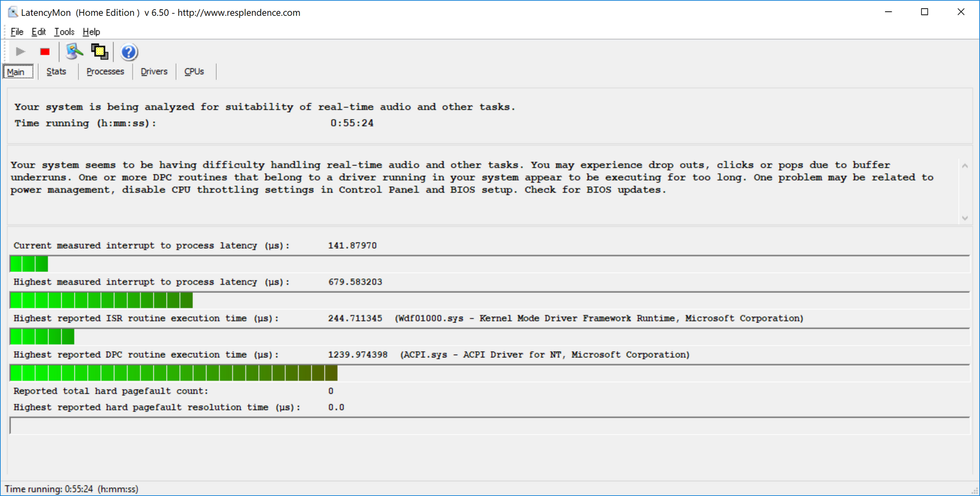Click the yellow overlapping-windows toolbar icon
The width and height of the screenshot is (980, 496).
(100, 52)
